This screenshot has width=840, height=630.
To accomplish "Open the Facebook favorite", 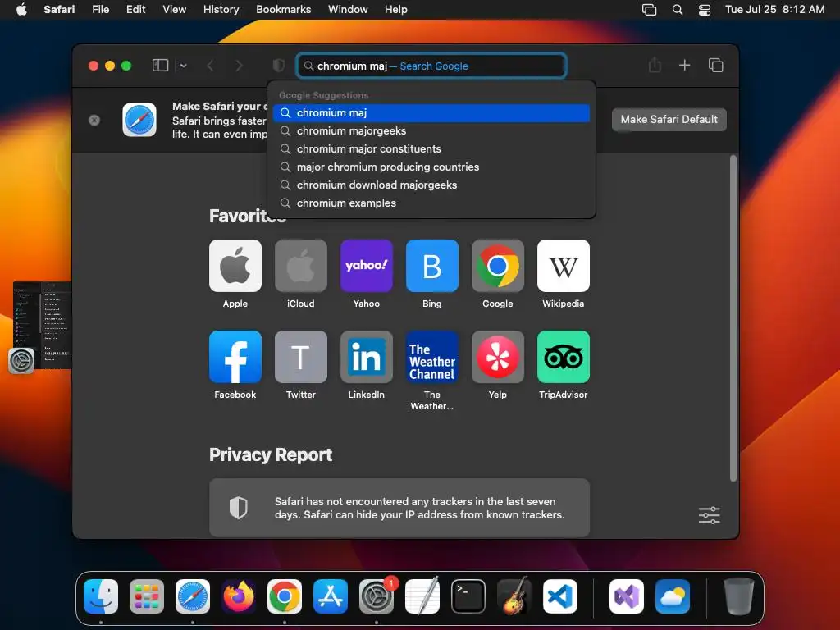I will pos(235,357).
